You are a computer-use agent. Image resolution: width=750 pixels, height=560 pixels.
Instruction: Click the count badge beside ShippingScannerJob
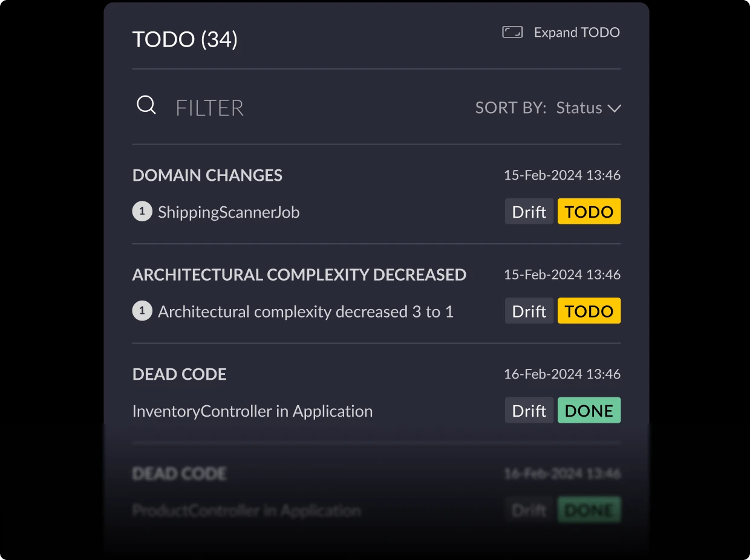(142, 212)
